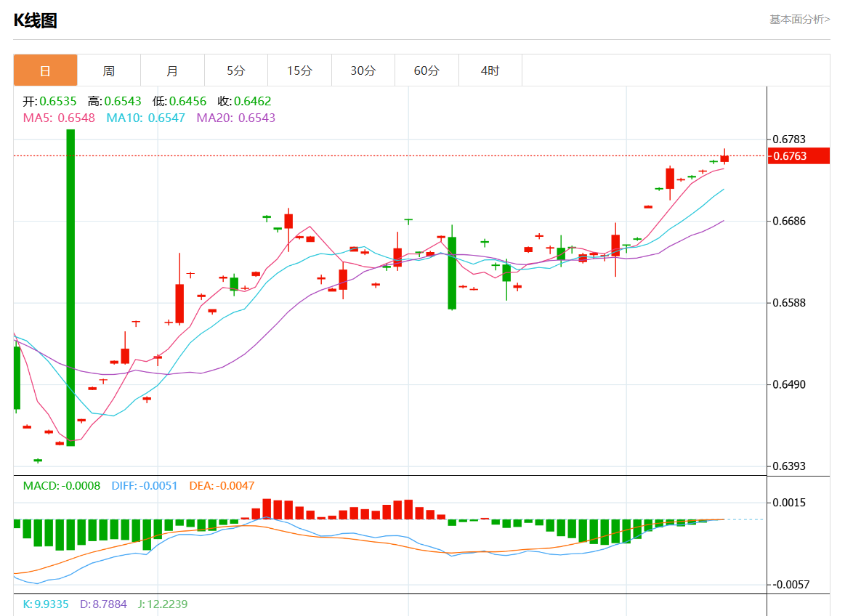This screenshot has height=616, width=861.
Task: Click the 收:0.6462 close value
Action: [x=244, y=101]
